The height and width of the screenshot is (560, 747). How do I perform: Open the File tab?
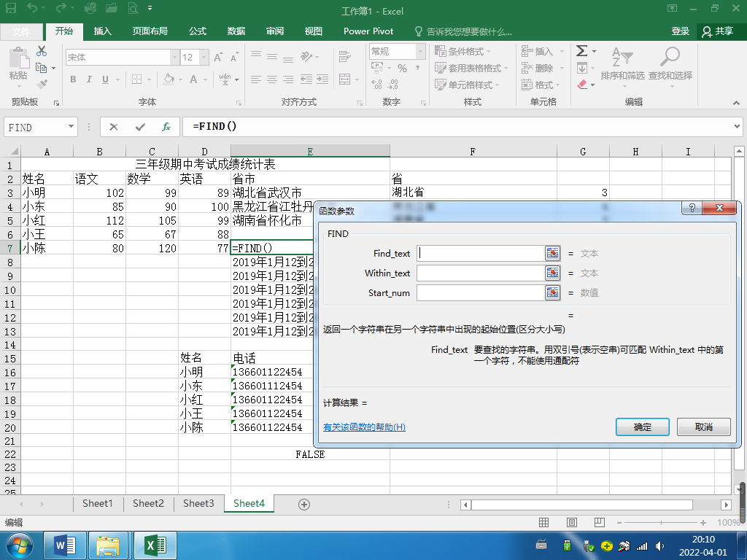(x=21, y=31)
